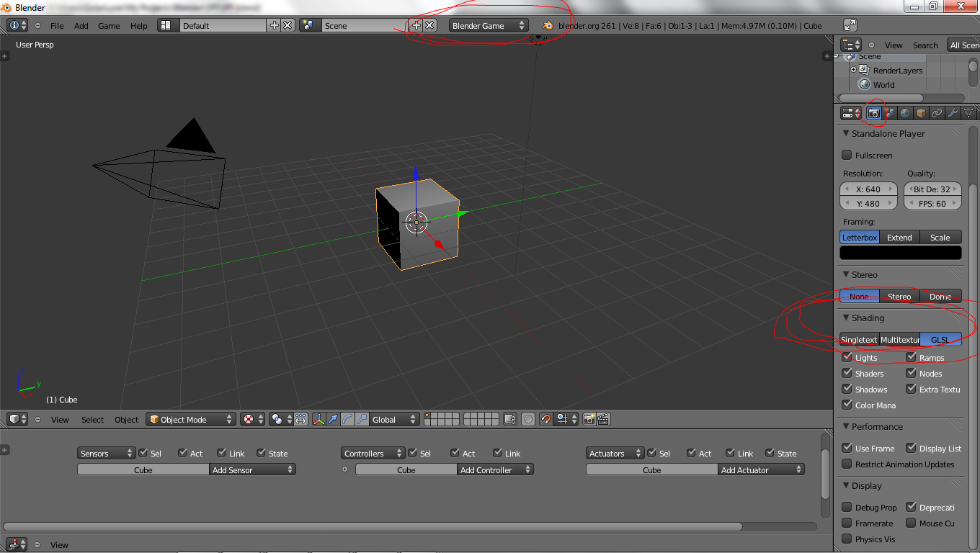The width and height of the screenshot is (980, 553).
Task: Click the Blender logo in the info header
Action: click(x=548, y=25)
